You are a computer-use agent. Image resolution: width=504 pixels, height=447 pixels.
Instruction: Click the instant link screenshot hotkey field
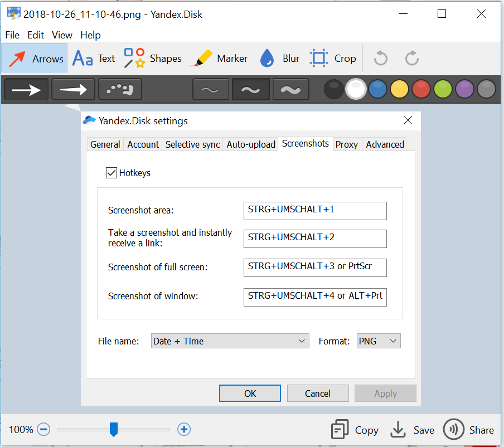(315, 239)
